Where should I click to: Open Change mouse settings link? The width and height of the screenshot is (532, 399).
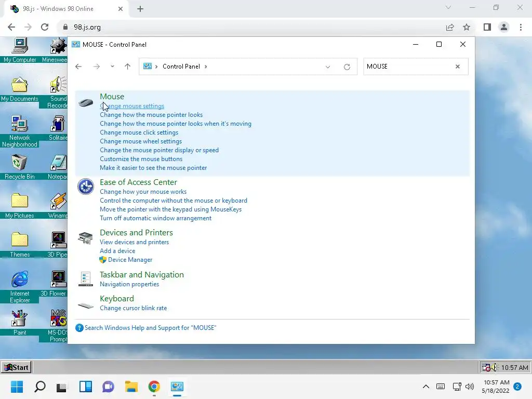[132, 106]
